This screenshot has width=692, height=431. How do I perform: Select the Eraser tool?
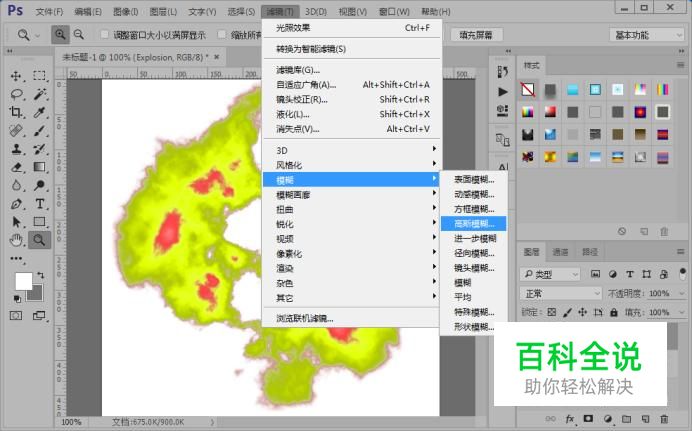coord(16,167)
